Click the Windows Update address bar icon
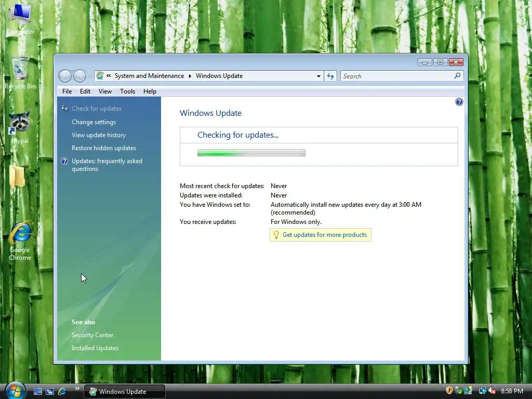Viewport: 532px width, 399px height. click(99, 76)
